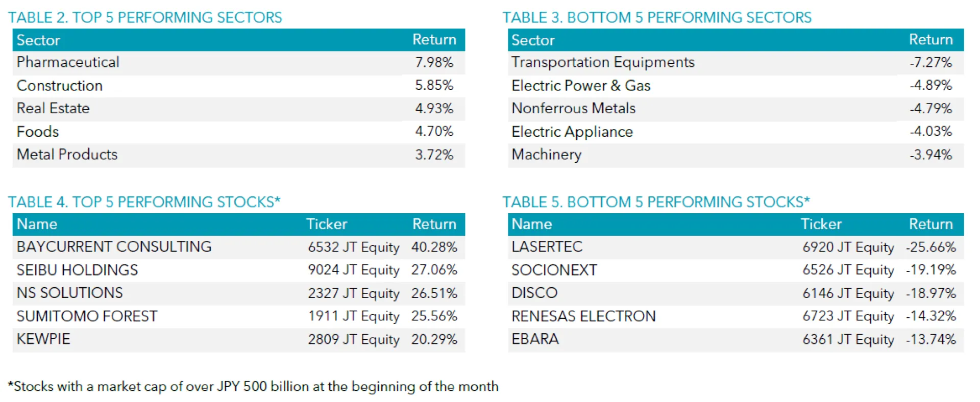This screenshot has width=980, height=402.
Task: Click the BAYCURRENT CONSULTING stock name
Action: pos(114,247)
